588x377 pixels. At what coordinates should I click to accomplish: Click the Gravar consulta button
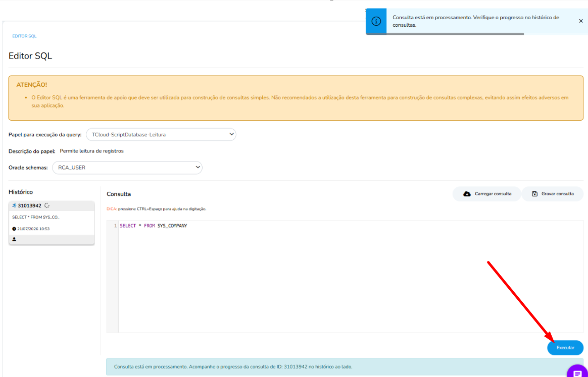(552, 194)
